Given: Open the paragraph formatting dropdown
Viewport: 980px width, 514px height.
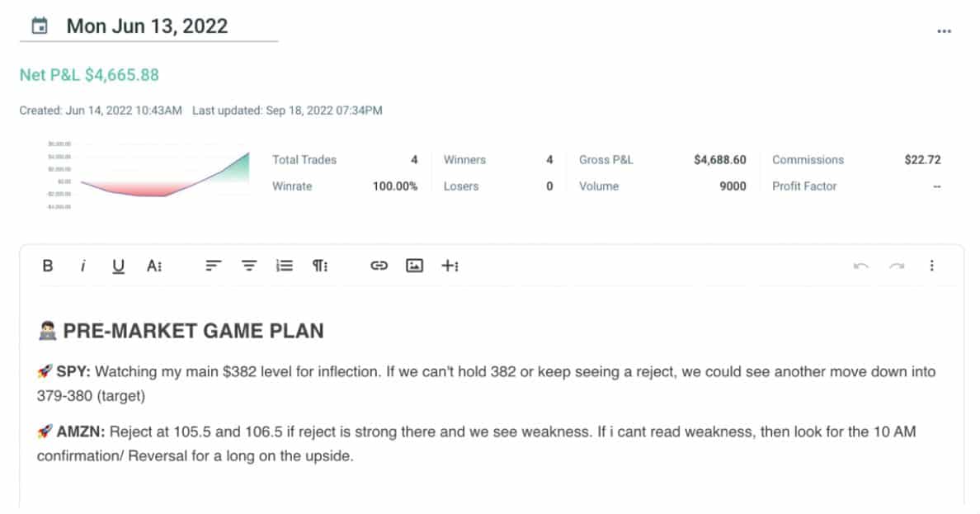Looking at the screenshot, I should pos(322,266).
